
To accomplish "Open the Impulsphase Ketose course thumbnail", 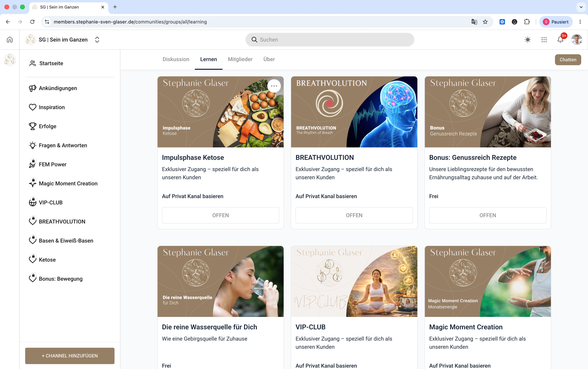I will [x=220, y=112].
